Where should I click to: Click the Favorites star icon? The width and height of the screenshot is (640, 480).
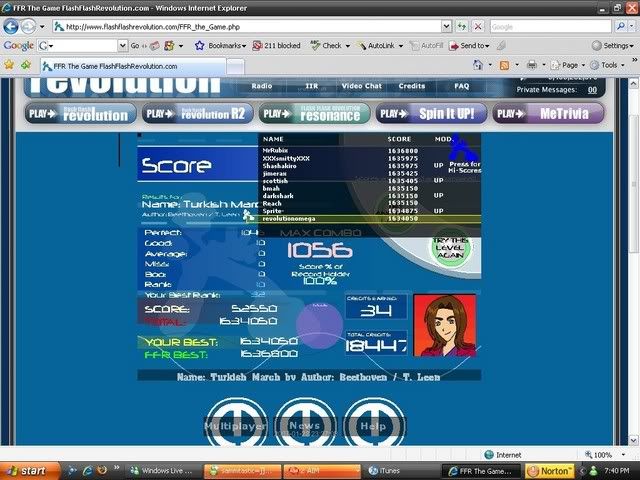coord(10,65)
